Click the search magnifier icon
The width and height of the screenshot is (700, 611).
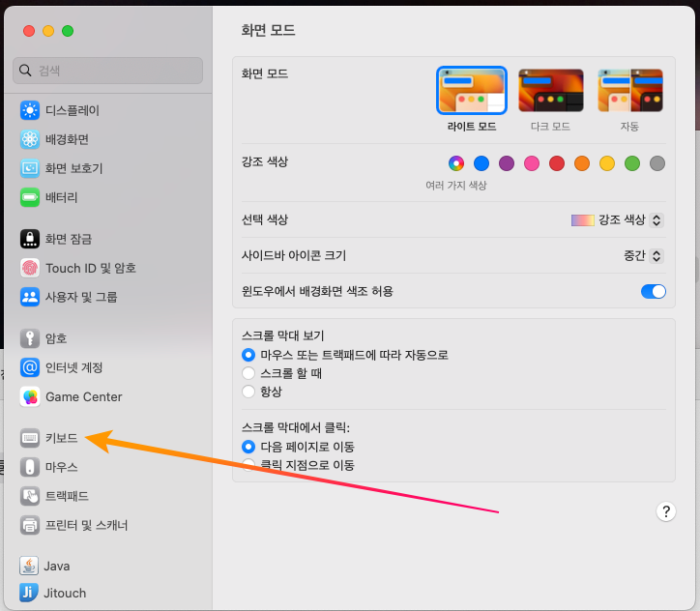click(x=25, y=70)
